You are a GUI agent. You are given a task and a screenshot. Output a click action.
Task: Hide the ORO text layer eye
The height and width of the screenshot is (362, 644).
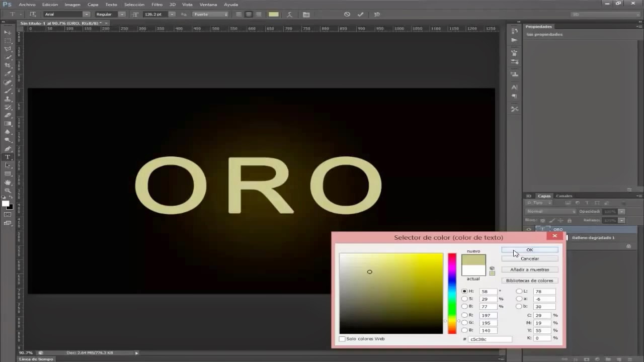point(528,229)
